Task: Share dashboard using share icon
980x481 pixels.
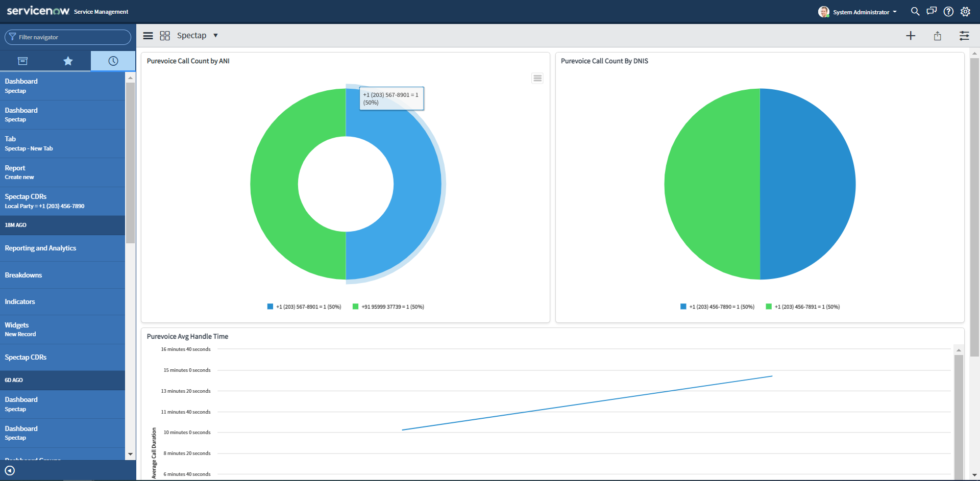Action: [x=938, y=36]
